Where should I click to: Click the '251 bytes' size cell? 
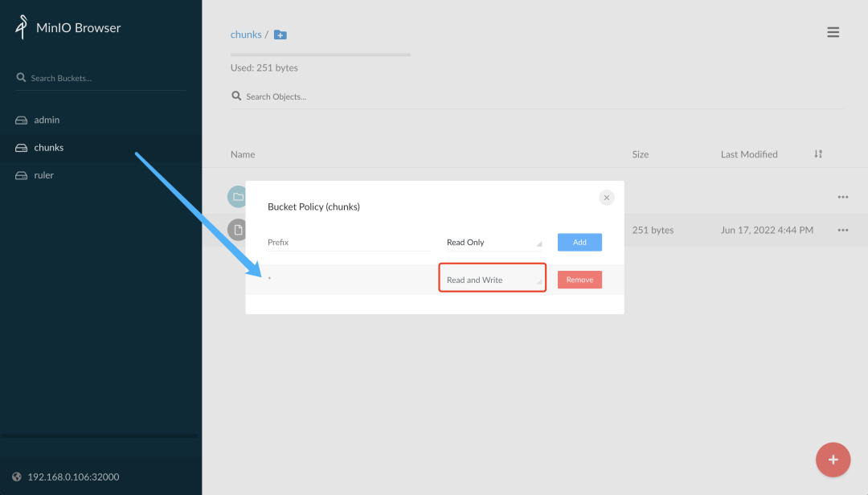click(x=653, y=230)
